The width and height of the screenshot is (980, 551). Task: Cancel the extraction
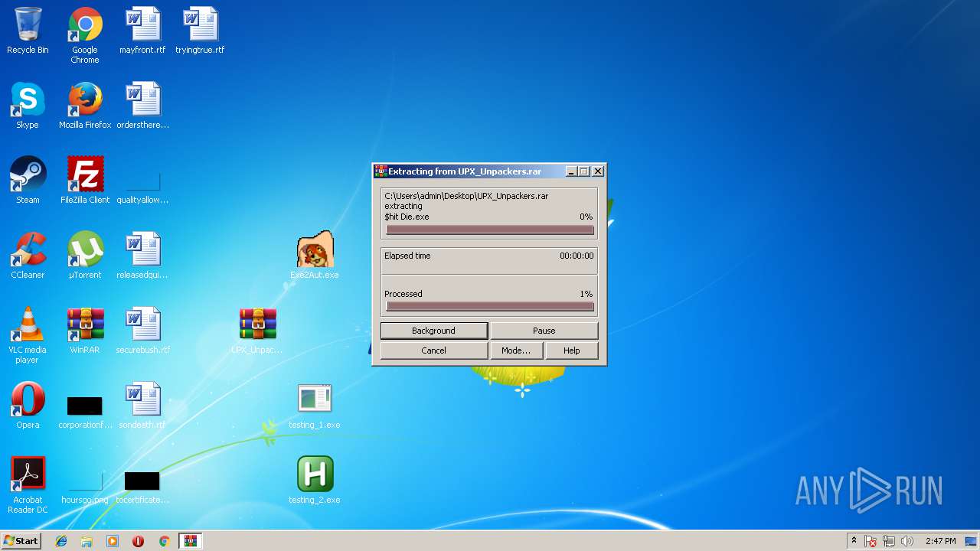[434, 350]
